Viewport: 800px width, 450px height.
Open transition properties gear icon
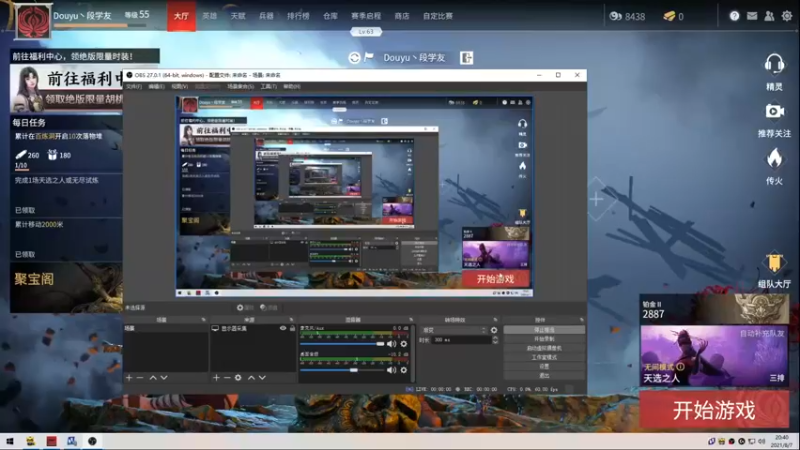click(494, 330)
